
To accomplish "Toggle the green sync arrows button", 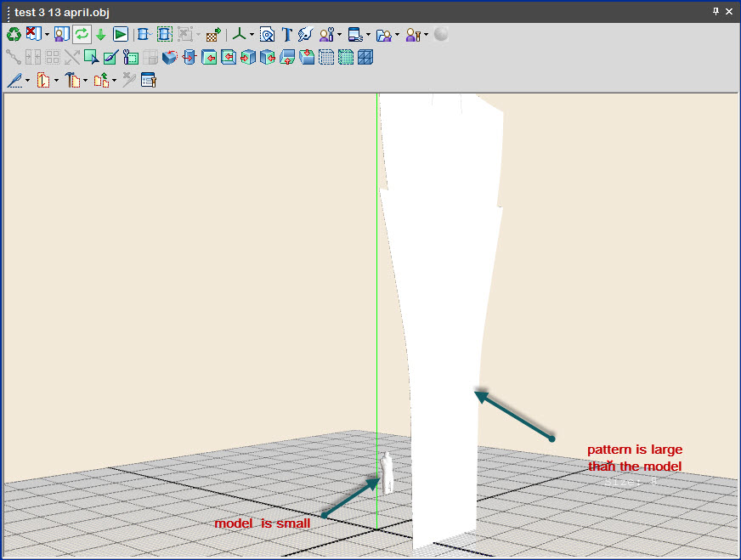I will (82, 35).
